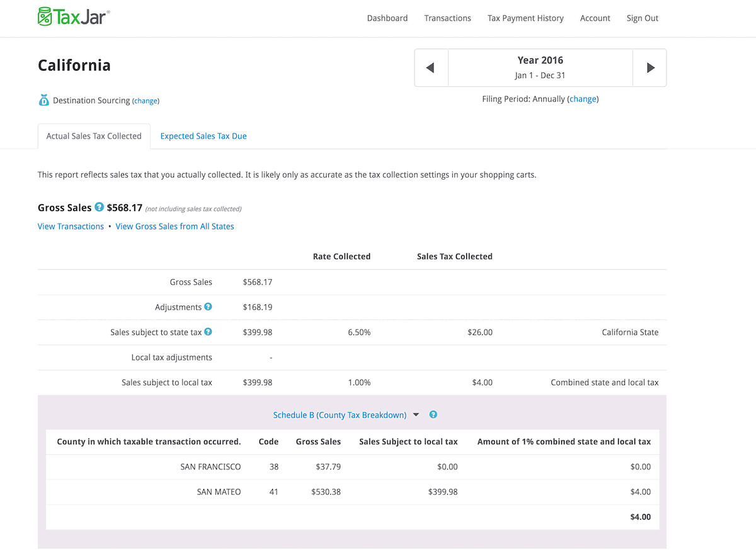Open Transactions in top navigation
756x550 pixels.
pos(447,18)
